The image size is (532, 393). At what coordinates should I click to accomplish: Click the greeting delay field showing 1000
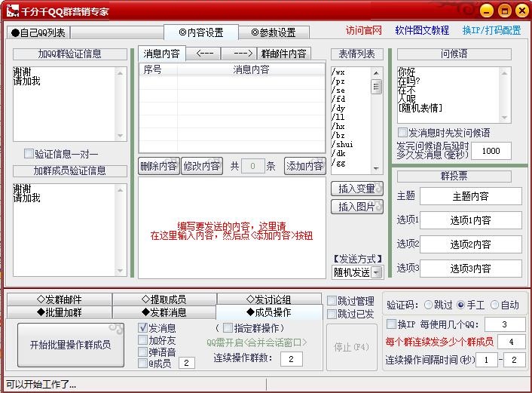pyautogui.click(x=491, y=151)
